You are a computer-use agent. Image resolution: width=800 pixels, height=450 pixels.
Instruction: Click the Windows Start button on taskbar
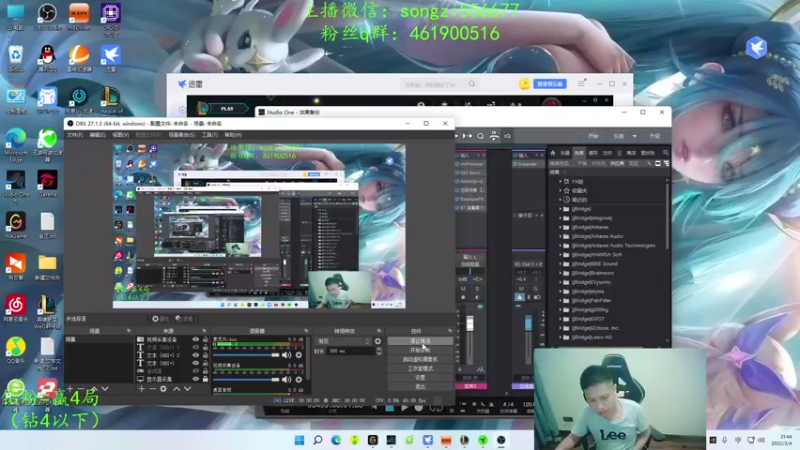(299, 440)
